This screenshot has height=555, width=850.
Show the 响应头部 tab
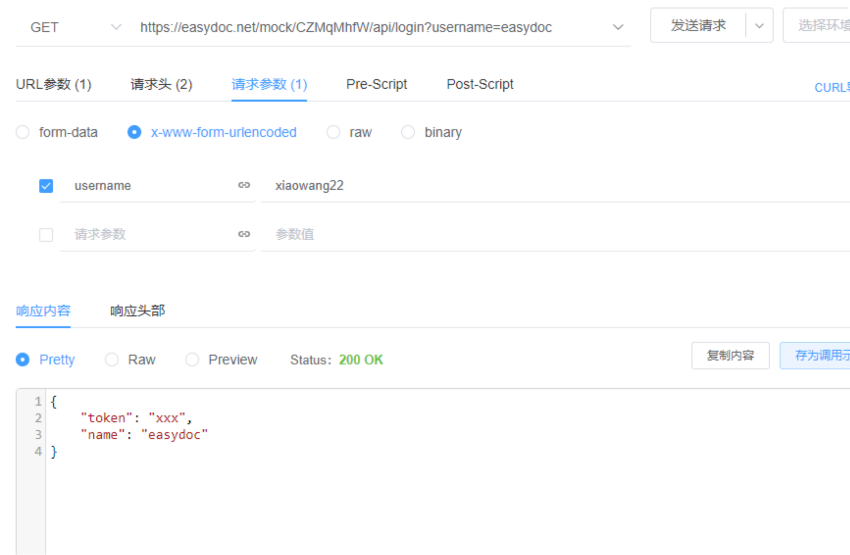coord(137,311)
